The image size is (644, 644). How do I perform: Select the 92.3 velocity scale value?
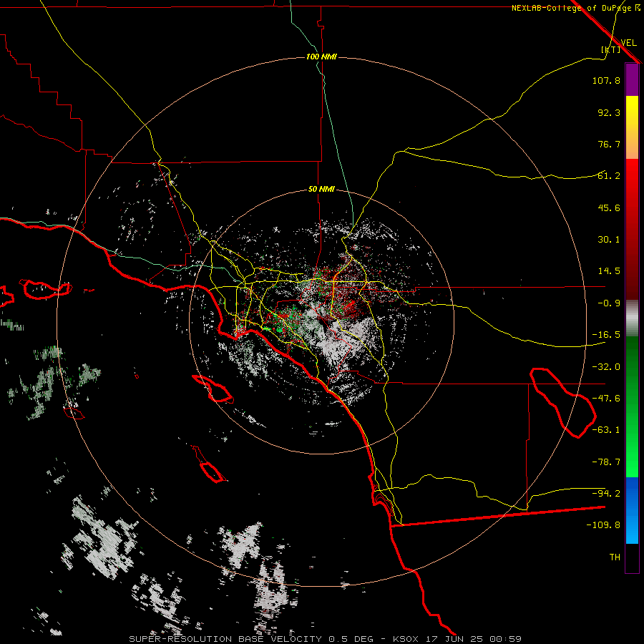609,112
